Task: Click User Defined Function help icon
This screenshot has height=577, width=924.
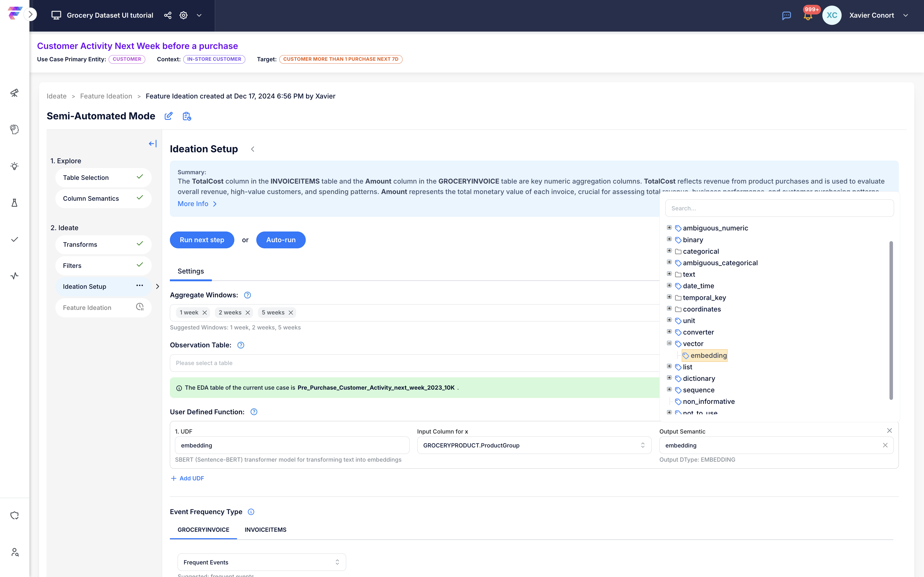Action: click(254, 412)
